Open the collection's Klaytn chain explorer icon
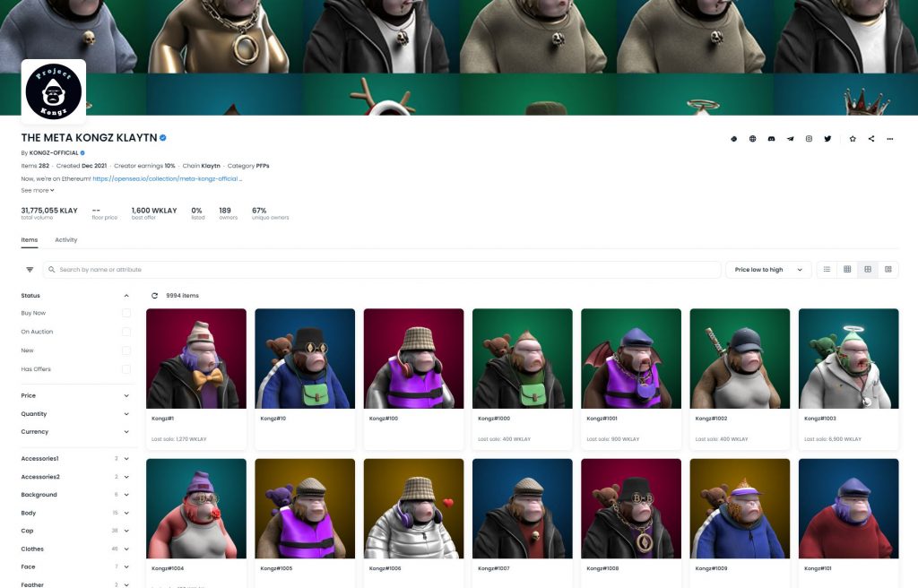Screen dimensions: 918x588 tap(733, 139)
